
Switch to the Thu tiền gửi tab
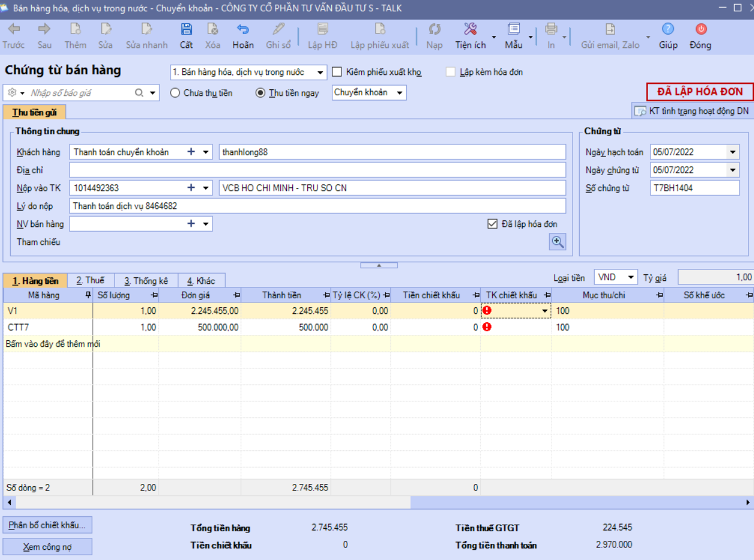pyautogui.click(x=34, y=112)
